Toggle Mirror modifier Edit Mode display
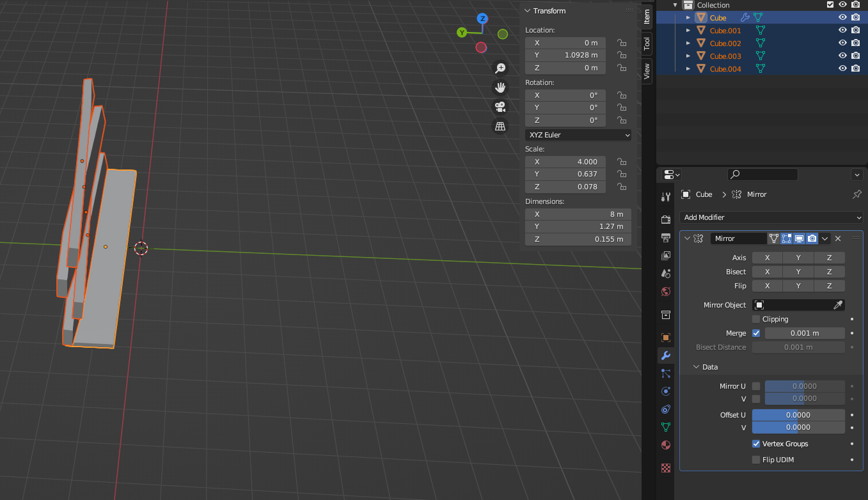The image size is (868, 500). 786,238
